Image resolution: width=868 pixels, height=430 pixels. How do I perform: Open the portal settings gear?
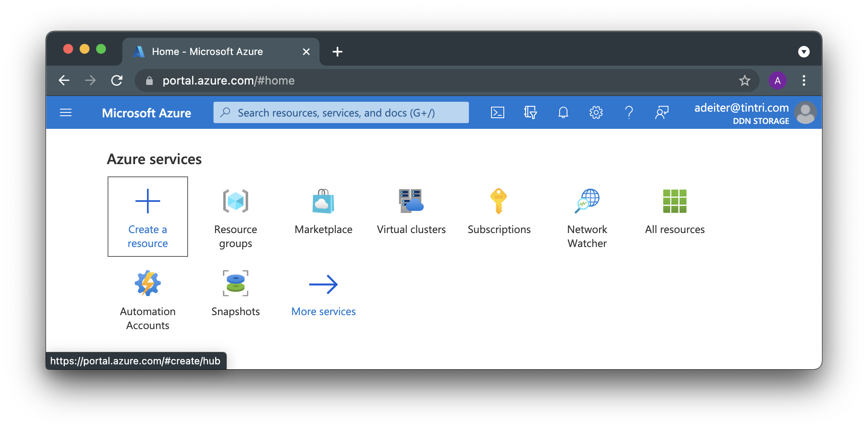point(596,112)
